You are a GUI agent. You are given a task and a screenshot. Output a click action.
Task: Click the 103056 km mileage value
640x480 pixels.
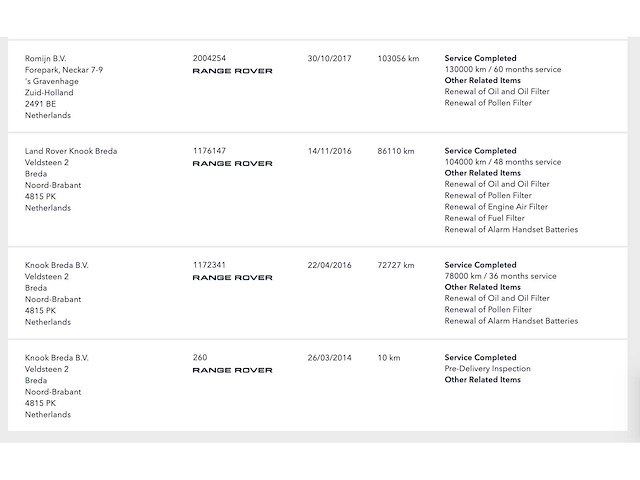pos(397,59)
